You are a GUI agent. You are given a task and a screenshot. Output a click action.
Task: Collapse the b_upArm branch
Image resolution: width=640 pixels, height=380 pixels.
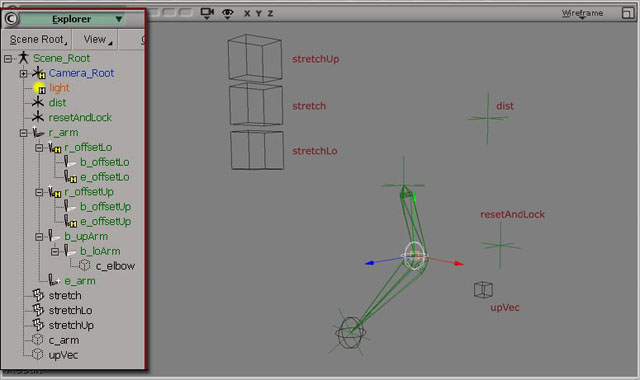click(x=39, y=237)
